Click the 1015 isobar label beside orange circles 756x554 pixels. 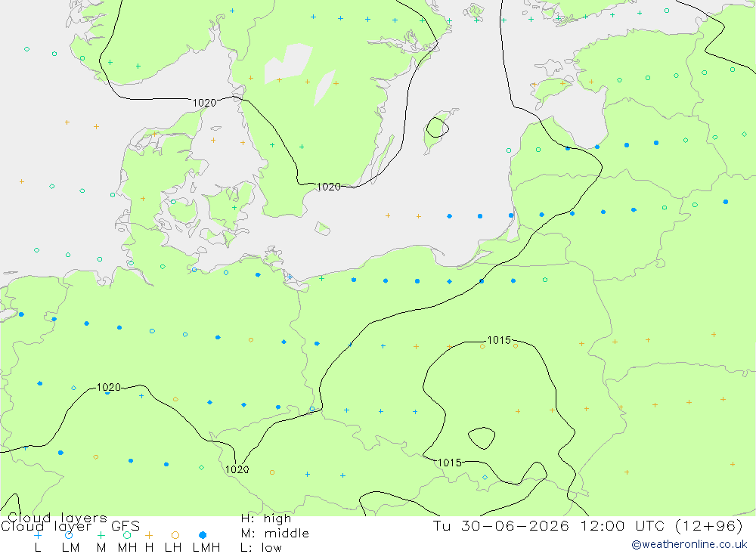[499, 340]
